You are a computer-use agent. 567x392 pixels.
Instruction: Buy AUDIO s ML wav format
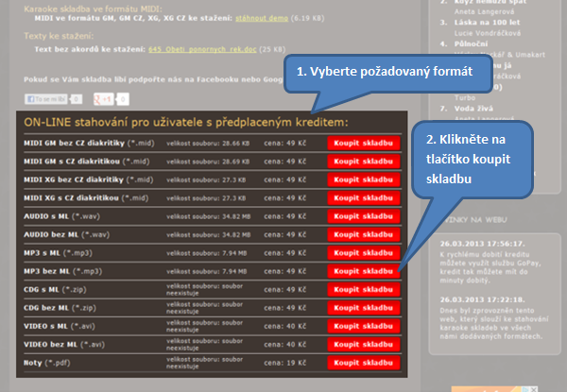coord(364,216)
